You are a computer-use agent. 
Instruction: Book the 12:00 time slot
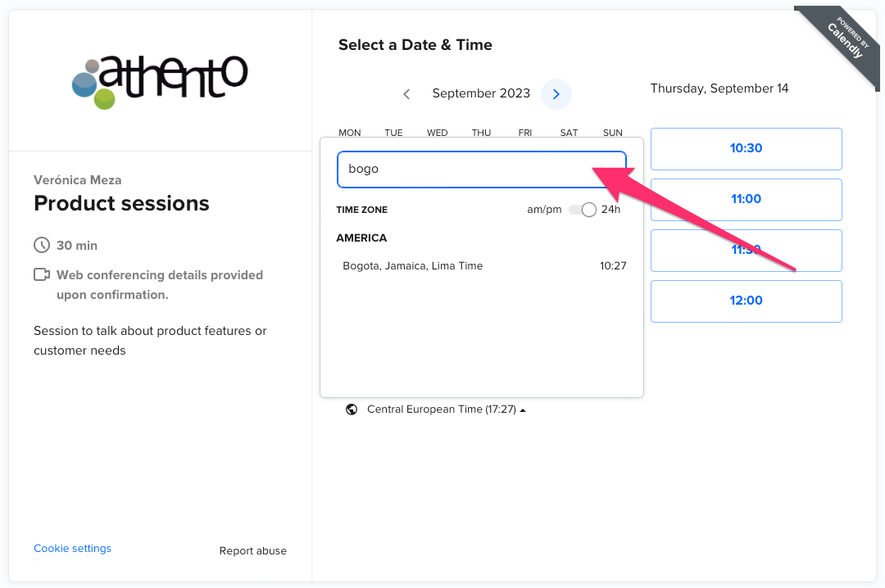coord(746,301)
